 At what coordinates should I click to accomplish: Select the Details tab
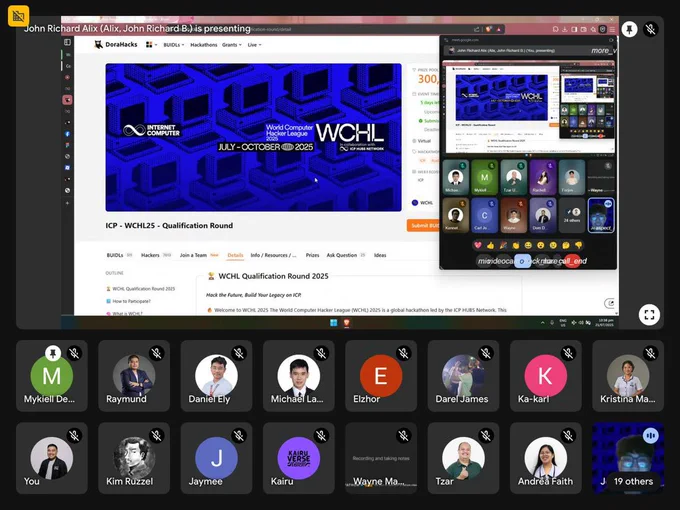(x=235, y=255)
